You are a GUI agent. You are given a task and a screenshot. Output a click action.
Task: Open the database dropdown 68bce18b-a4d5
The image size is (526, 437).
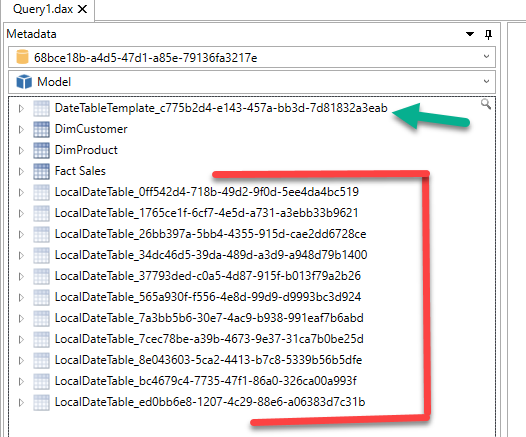(252, 57)
